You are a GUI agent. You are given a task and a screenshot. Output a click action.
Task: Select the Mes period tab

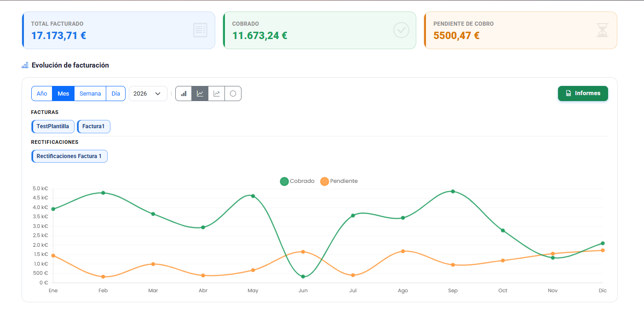(63, 94)
